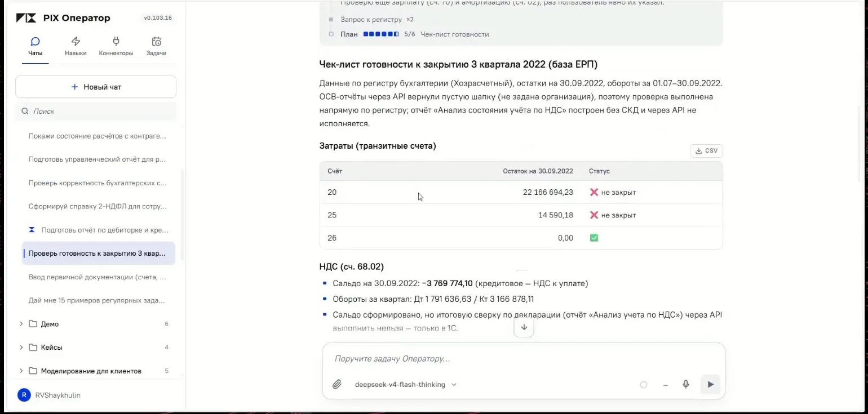
Task: Click the R user avatar
Action: tap(24, 395)
